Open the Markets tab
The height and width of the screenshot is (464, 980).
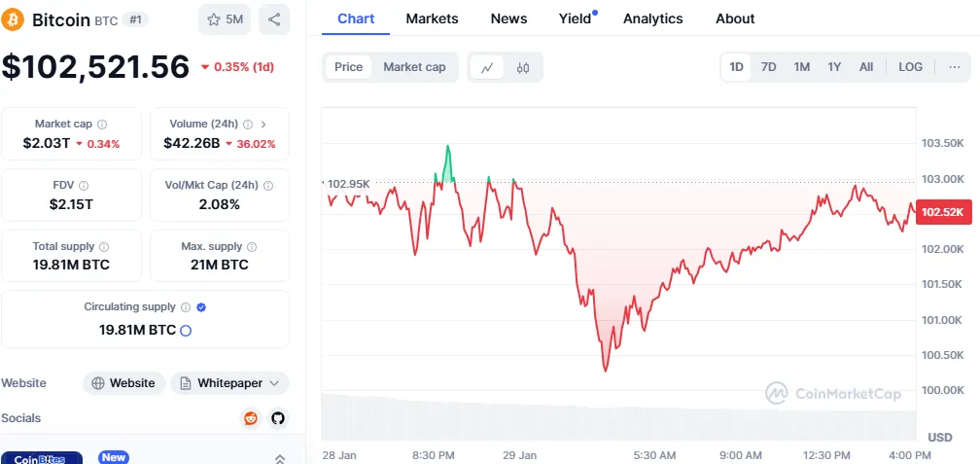point(432,18)
